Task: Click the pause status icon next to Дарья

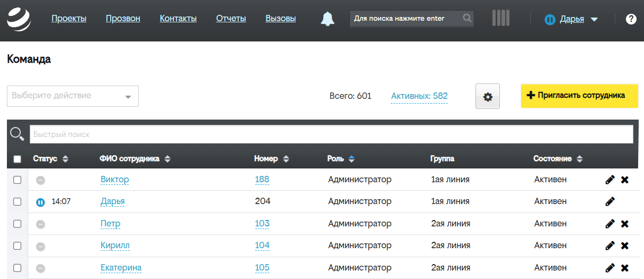Action: tap(550, 19)
